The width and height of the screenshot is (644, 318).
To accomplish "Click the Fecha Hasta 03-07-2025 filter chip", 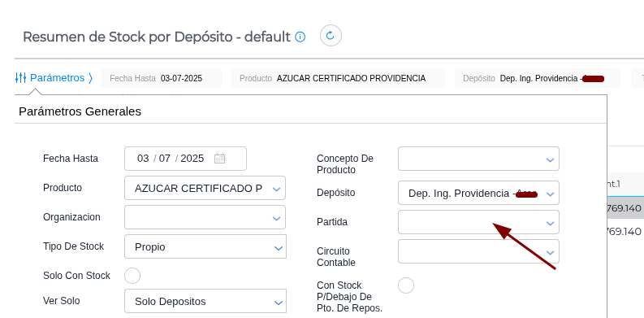I will [x=162, y=78].
